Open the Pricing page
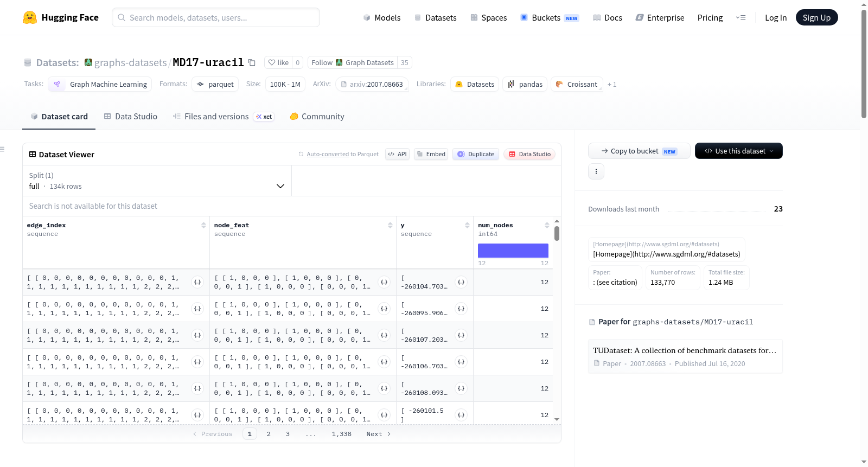Image resolution: width=868 pixels, height=467 pixels. [x=710, y=18]
